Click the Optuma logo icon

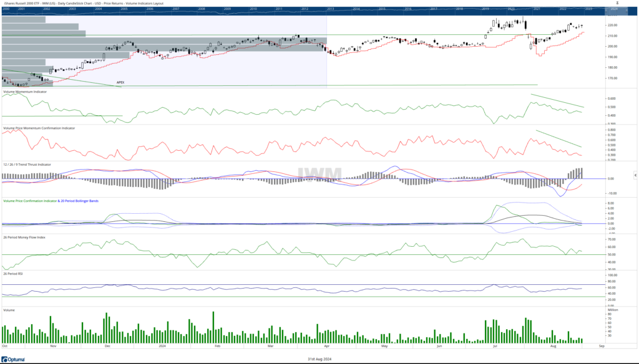pos(5,360)
